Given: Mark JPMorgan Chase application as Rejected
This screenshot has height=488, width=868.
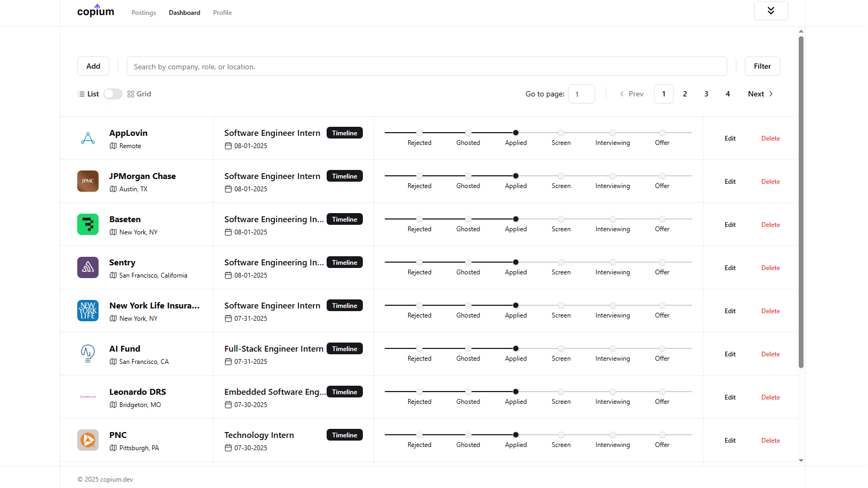Looking at the screenshot, I should click(419, 176).
